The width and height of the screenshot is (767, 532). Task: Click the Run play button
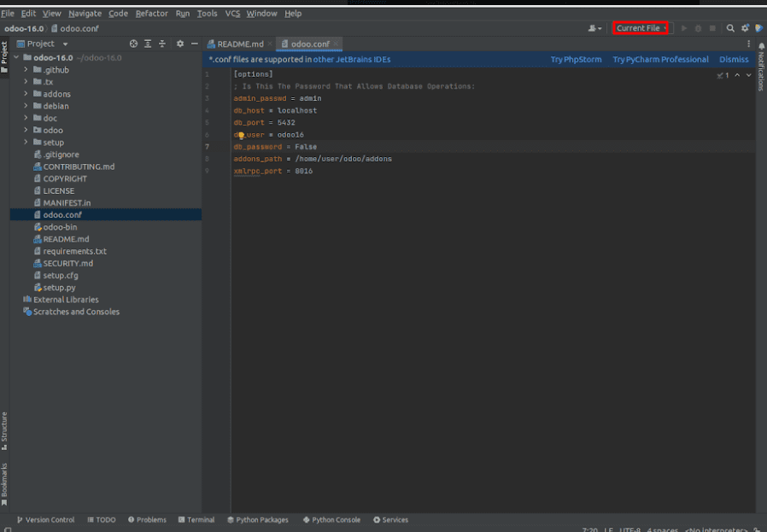[x=684, y=28]
